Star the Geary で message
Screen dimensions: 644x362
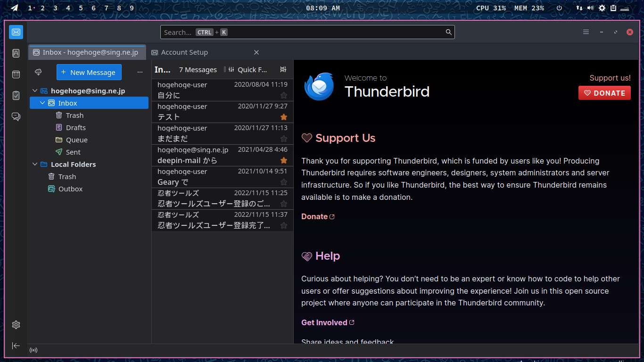pos(284,182)
